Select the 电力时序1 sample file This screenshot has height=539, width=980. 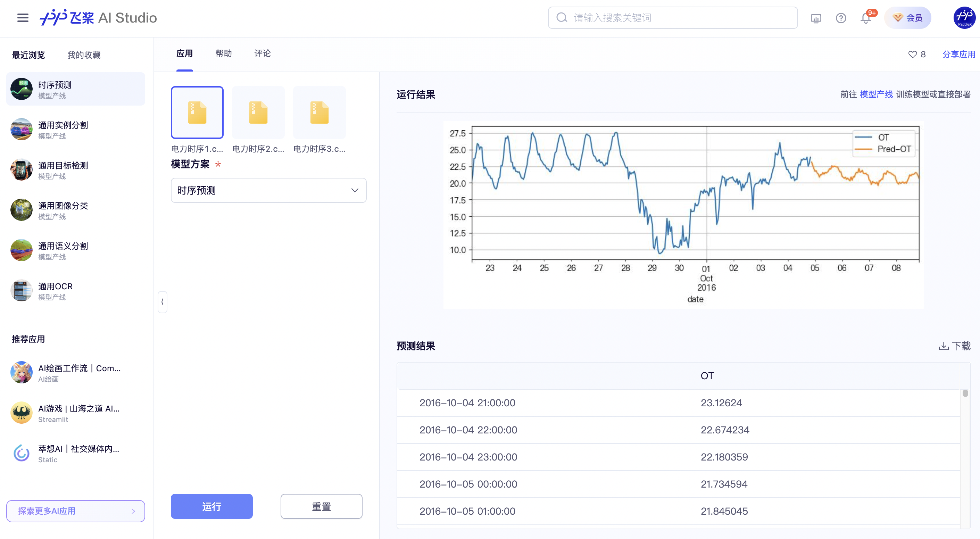(197, 112)
